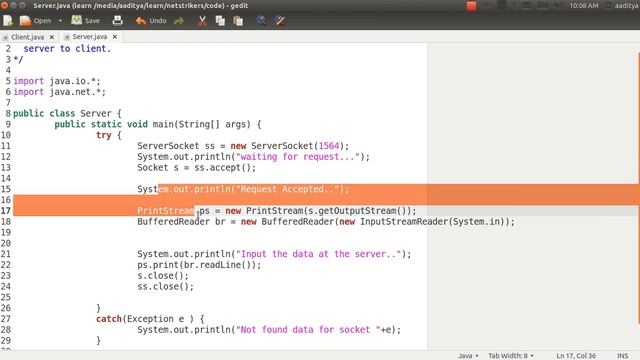Click the "ps.print(br.readLine());" line
640x360 pixels.
(199, 265)
